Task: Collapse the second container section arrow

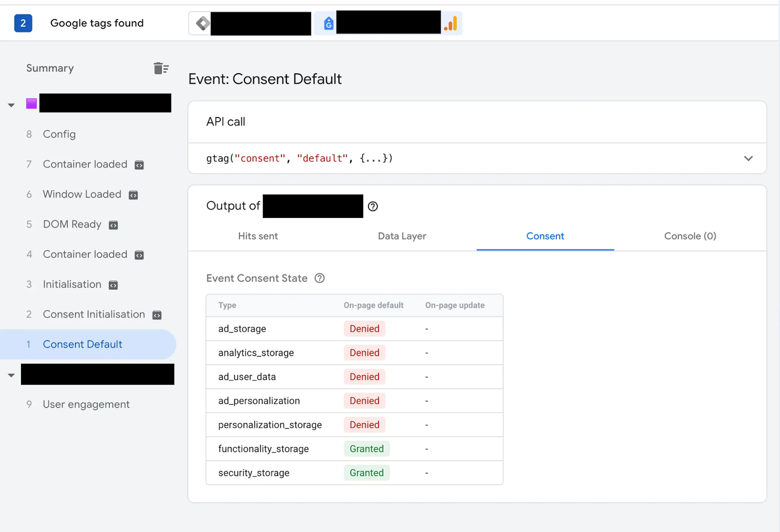Action: tap(11, 375)
